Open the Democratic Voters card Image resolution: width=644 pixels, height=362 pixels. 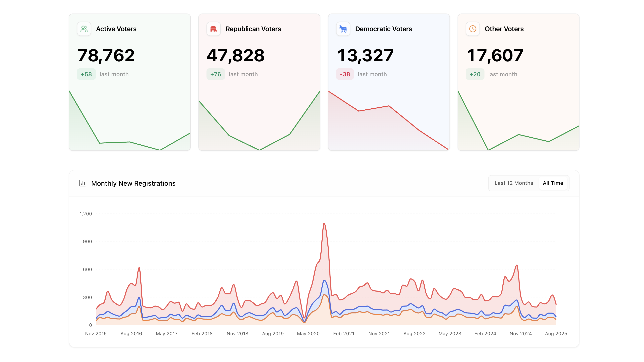coord(384,29)
